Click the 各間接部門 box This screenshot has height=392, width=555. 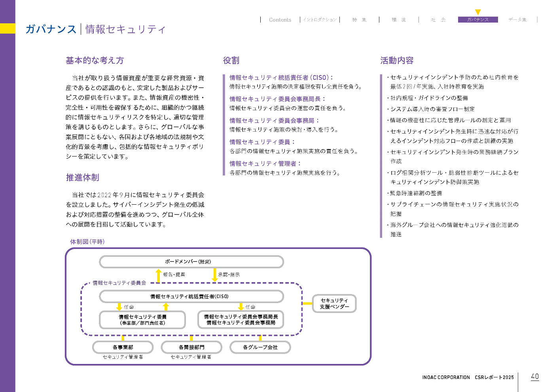tap(191, 347)
